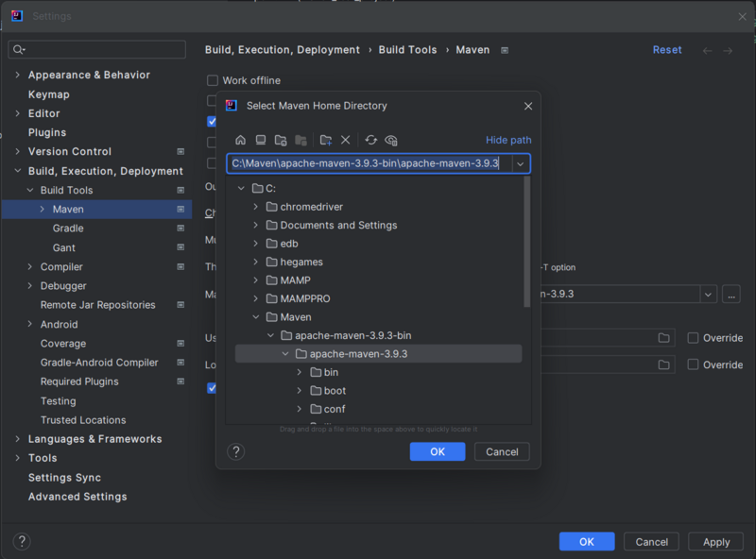756x559 pixels.
Task: Expand the bin folder
Action: tap(300, 372)
